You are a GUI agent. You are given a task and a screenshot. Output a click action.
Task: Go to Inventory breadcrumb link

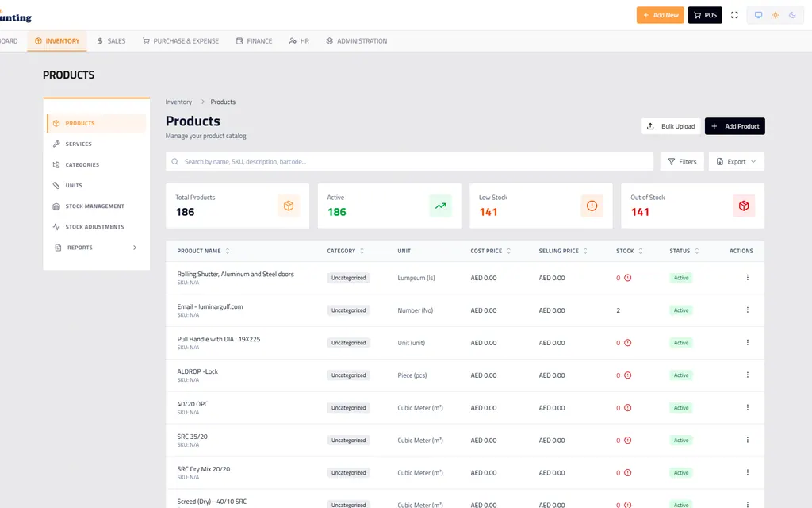[178, 102]
